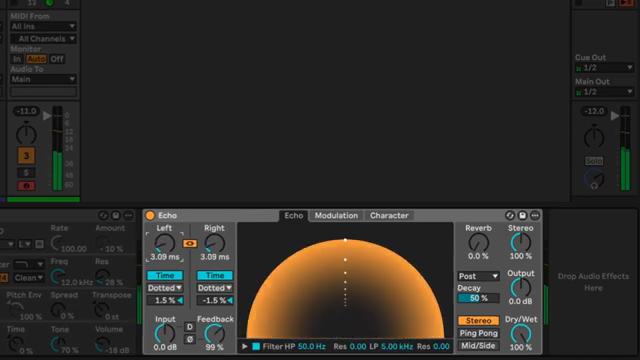Image resolution: width=640 pixels, height=360 pixels.
Task: Click the cue volume headphone knob
Action: tap(594, 178)
